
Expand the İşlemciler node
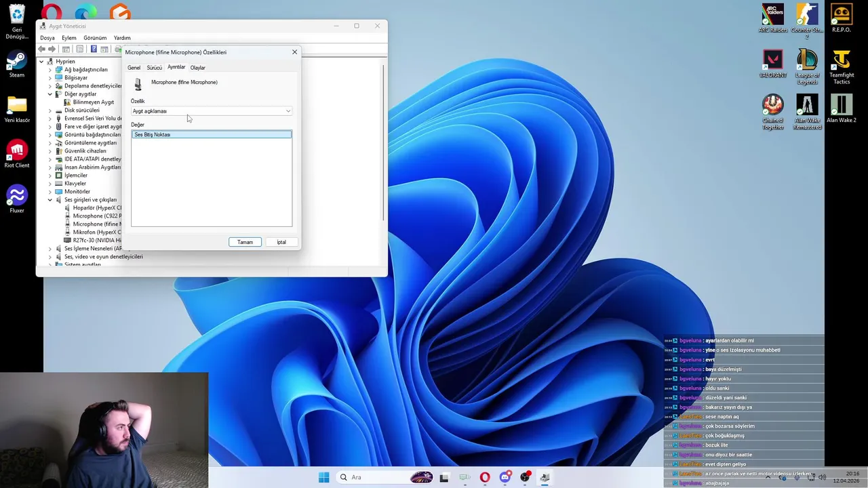point(50,176)
